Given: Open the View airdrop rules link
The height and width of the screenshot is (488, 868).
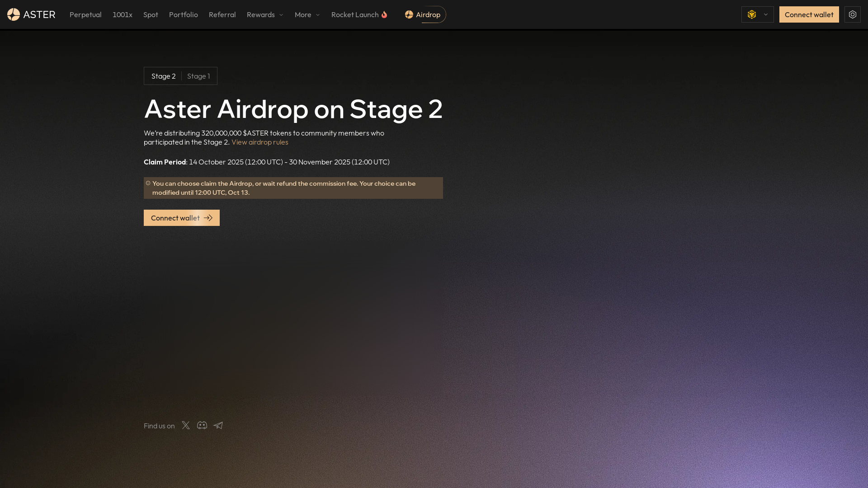Looking at the screenshot, I should click(x=260, y=142).
